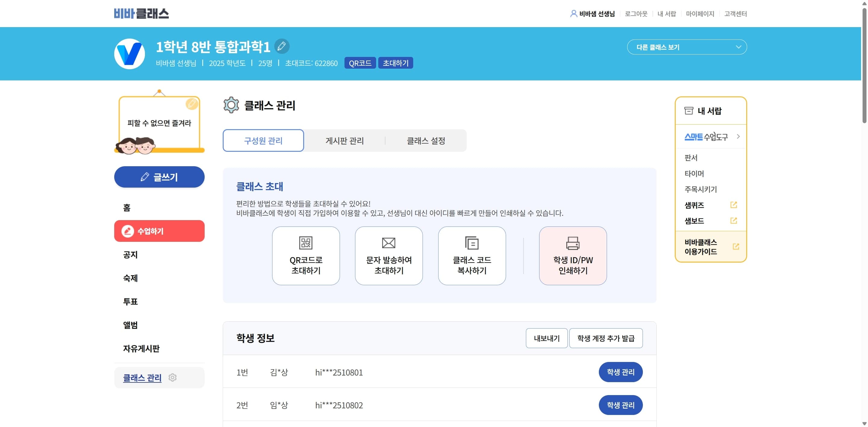Click the scrollbar down arrow
Image resolution: width=868 pixels, height=427 pixels.
pyautogui.click(x=864, y=424)
